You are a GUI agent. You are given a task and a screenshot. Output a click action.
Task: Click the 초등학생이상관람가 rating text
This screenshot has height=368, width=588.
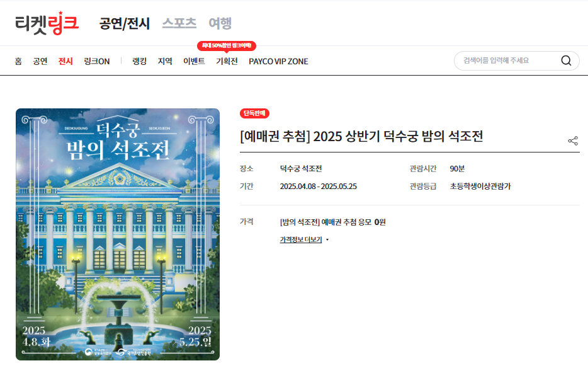pos(480,187)
